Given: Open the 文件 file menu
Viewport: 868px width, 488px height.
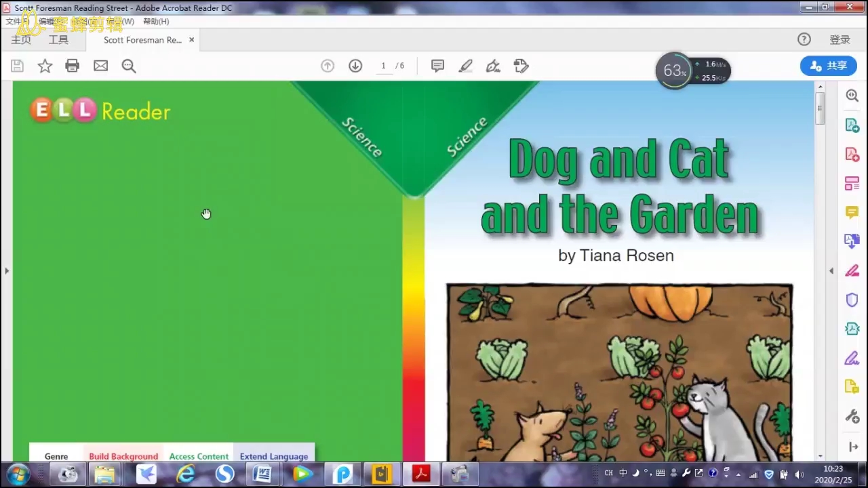Looking at the screenshot, I should [x=17, y=22].
